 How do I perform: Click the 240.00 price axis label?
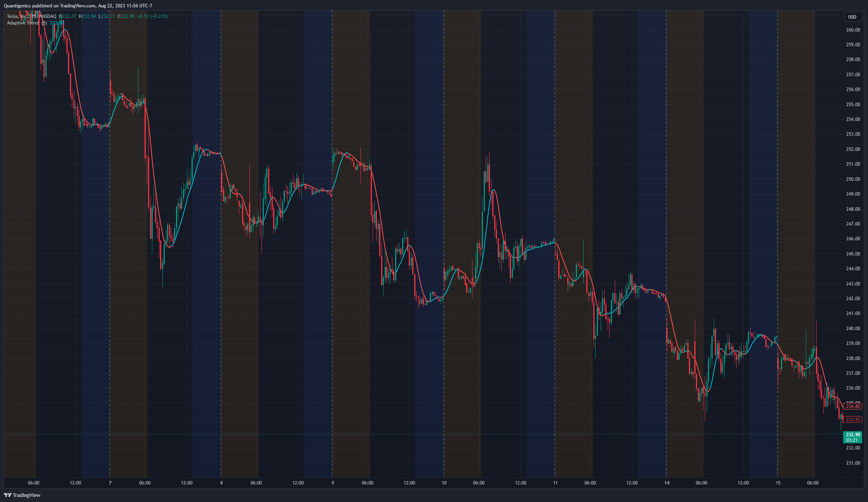tap(853, 329)
